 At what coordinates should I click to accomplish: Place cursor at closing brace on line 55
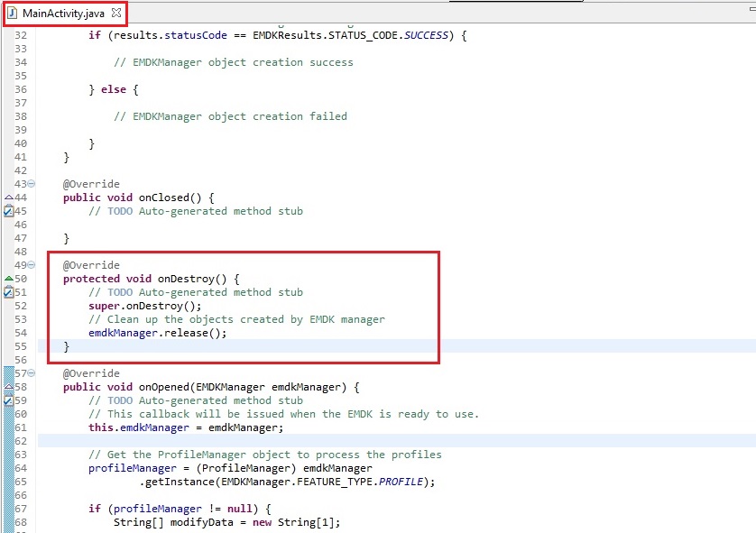pyautogui.click(x=67, y=346)
